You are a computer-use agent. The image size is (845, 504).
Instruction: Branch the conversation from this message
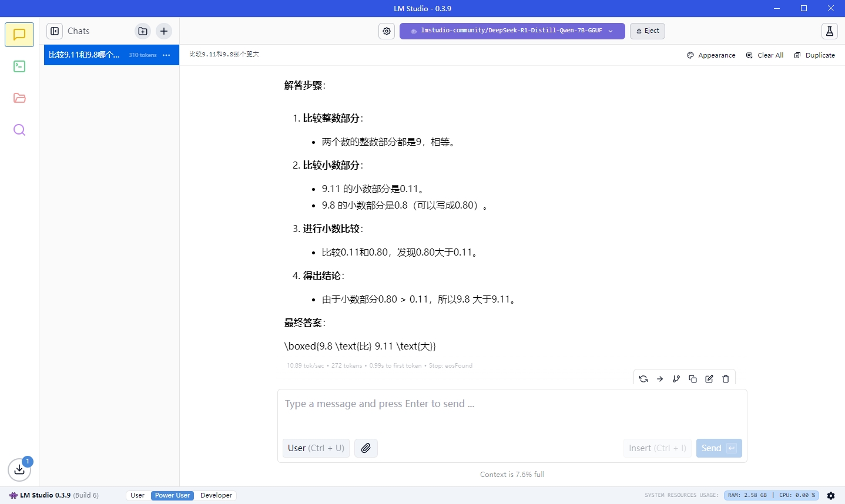[676, 379]
